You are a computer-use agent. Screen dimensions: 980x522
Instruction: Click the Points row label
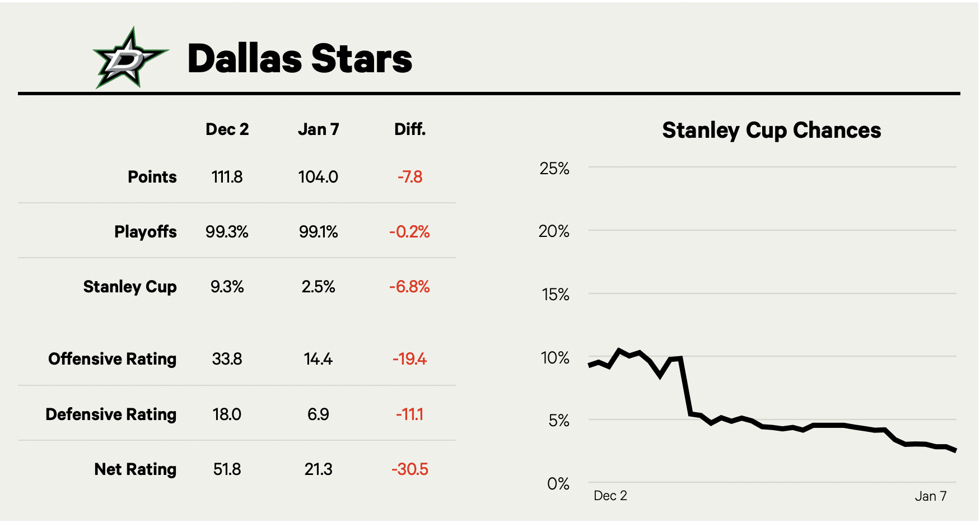coord(152,177)
